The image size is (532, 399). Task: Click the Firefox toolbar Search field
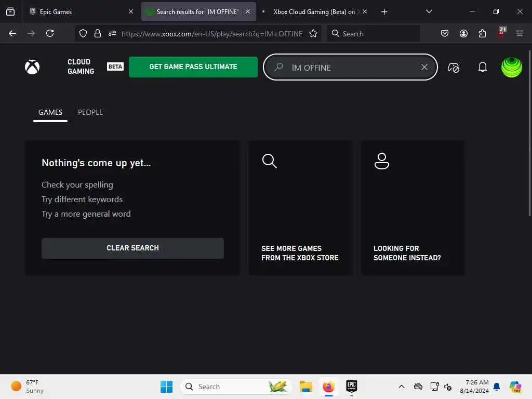click(374, 34)
